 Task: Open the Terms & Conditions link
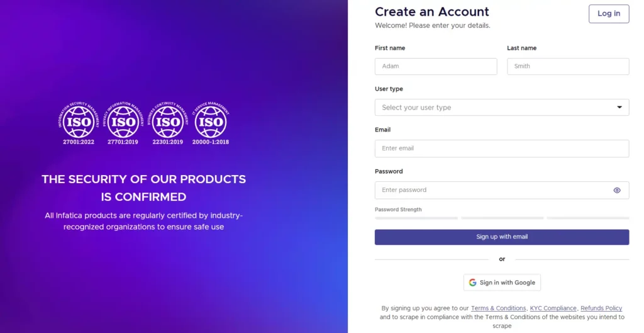[498, 308]
